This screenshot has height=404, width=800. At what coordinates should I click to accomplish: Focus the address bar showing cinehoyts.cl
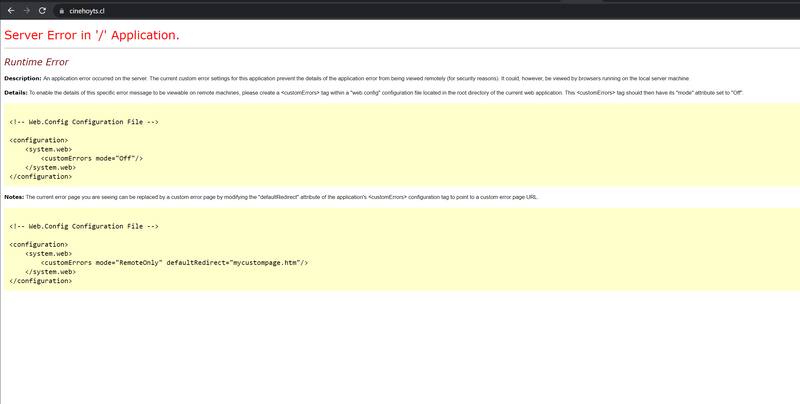click(x=200, y=9)
